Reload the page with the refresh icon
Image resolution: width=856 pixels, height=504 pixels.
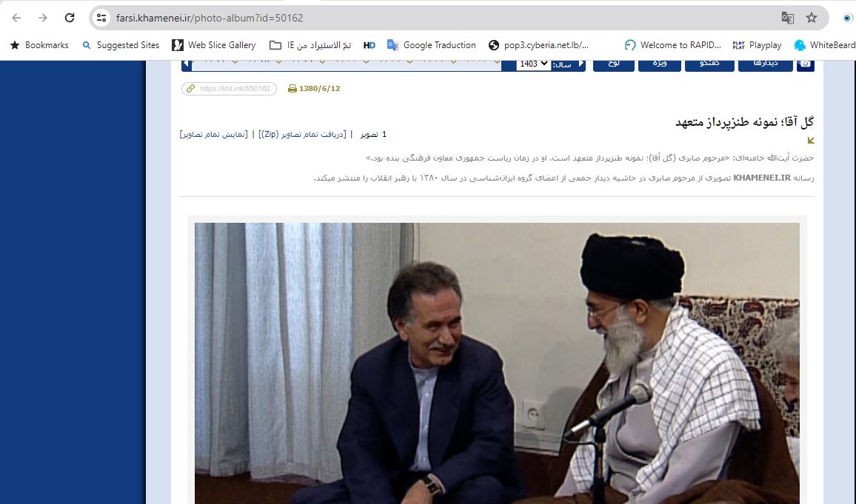[x=70, y=18]
